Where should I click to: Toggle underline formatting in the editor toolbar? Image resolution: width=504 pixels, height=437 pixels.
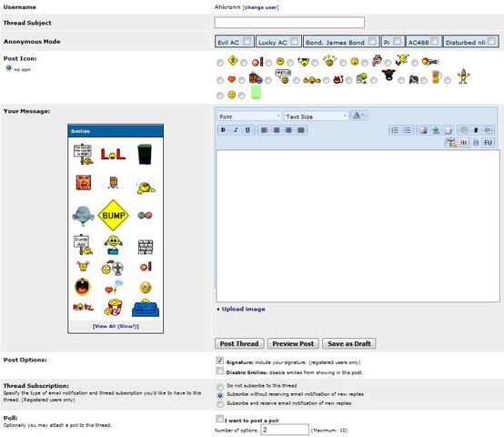(247, 130)
